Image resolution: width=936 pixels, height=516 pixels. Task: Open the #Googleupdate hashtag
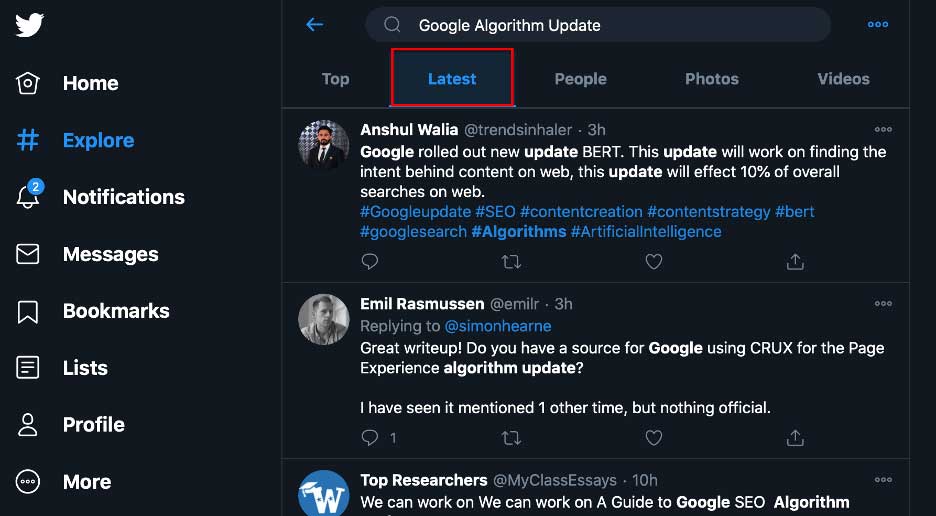415,212
